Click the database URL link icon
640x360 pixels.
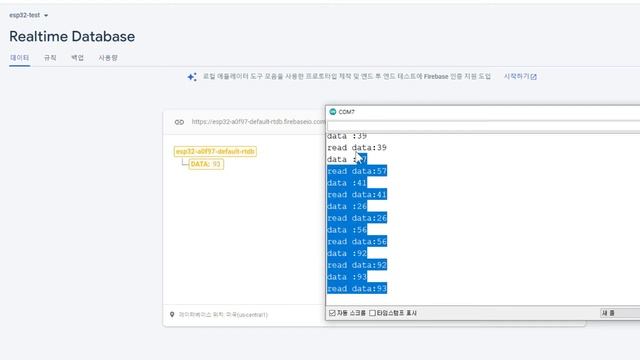click(x=179, y=122)
